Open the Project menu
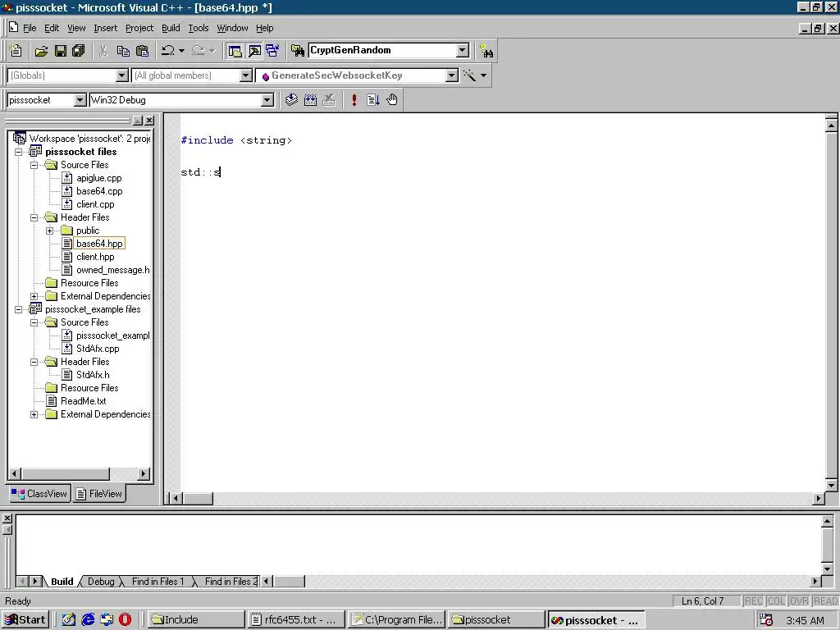This screenshot has width=840, height=630. click(x=139, y=28)
